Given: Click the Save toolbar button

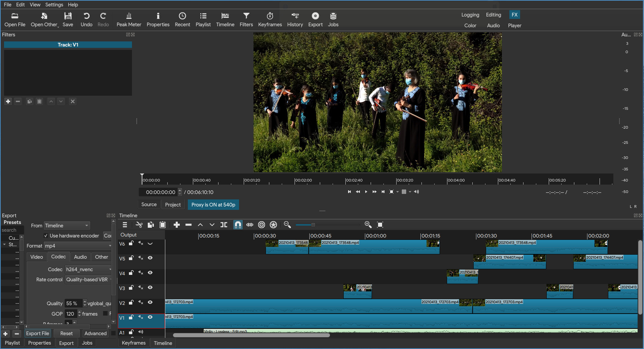Looking at the screenshot, I should (68, 20).
